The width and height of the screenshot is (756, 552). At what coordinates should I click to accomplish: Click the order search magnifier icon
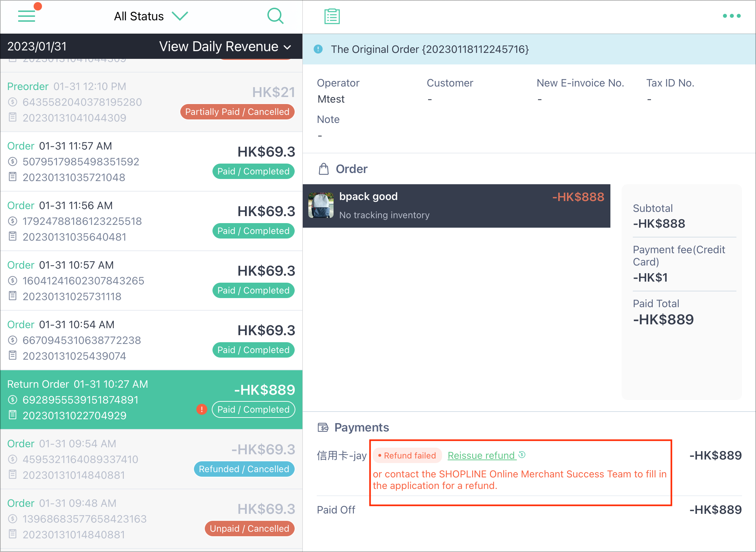click(x=275, y=16)
